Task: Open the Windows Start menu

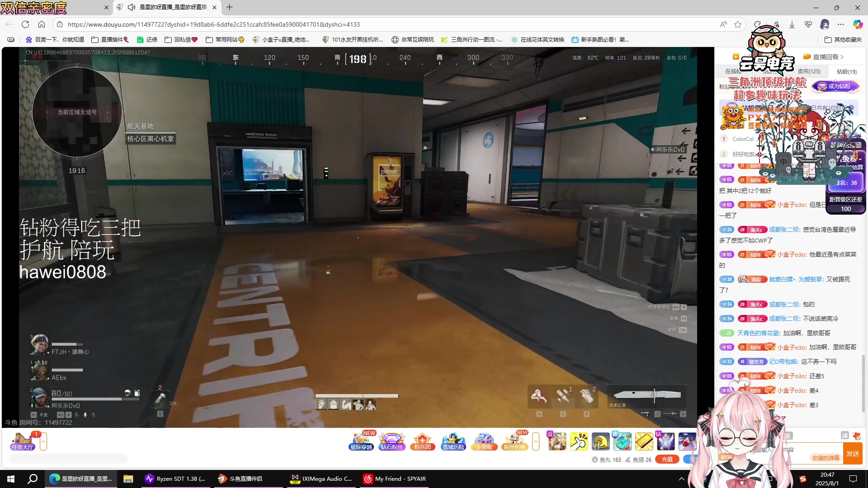Action: point(11,479)
